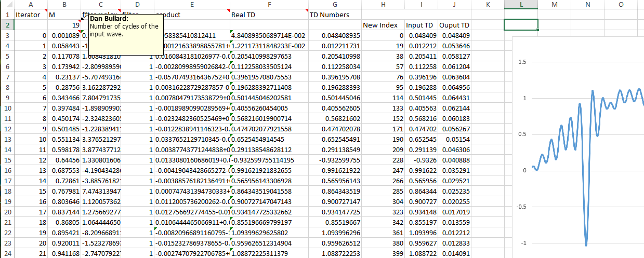Select the cell with value -0.932599755
The image size is (644, 258).
point(335,160)
